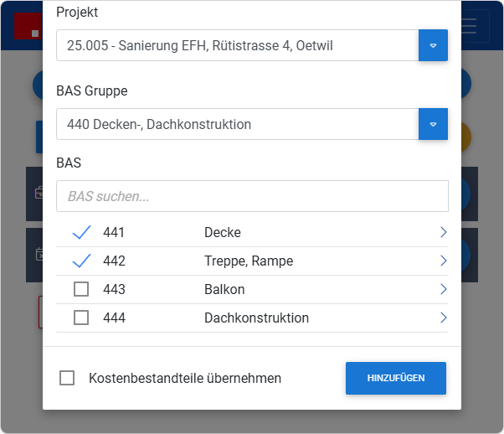The image size is (504, 434).
Task: Open the hamburger menu behind the dialog
Action: (469, 26)
